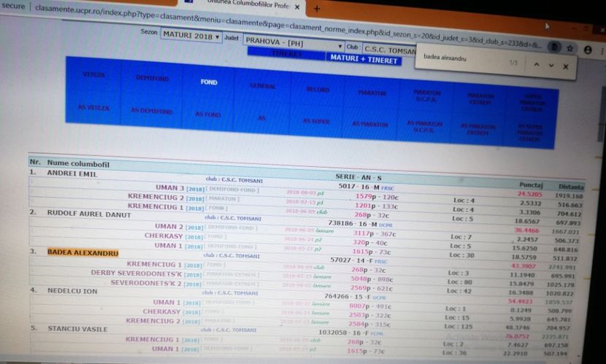Select the MATURI + TINERET tab
Screen dimensions: 606x364
click(x=364, y=59)
